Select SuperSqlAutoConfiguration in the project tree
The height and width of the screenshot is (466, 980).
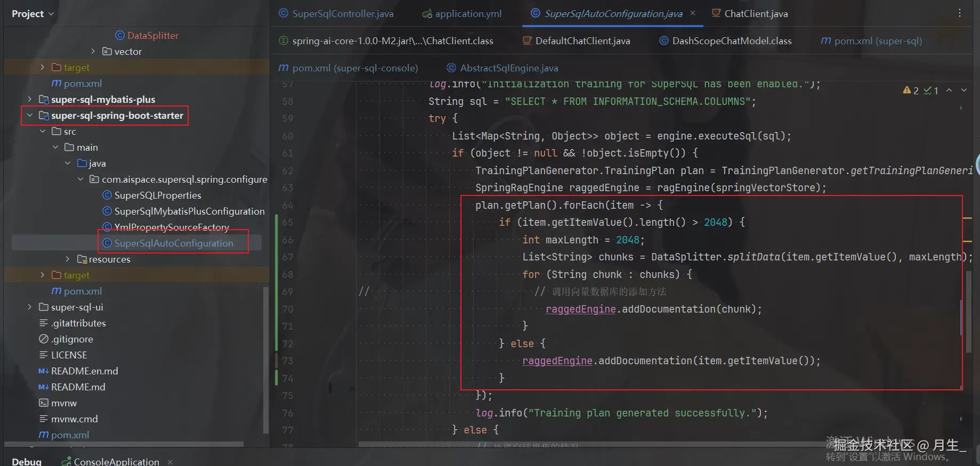[x=174, y=243]
